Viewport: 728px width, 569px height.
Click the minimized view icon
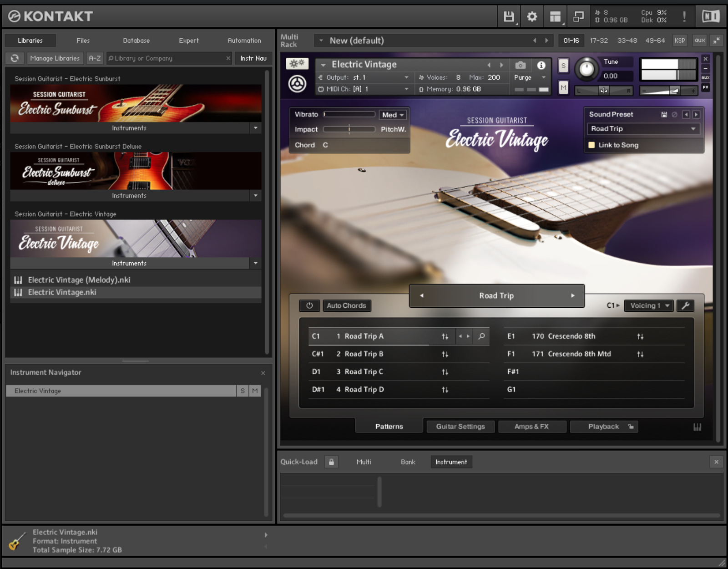578,17
